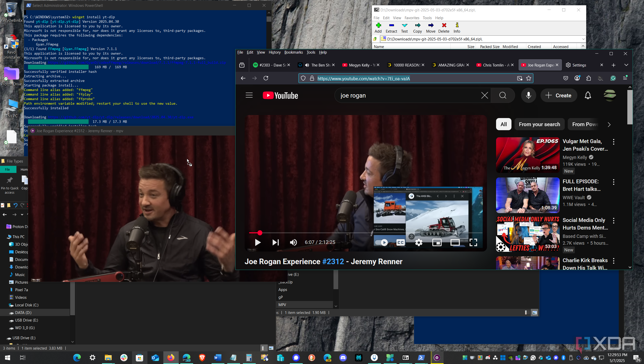This screenshot has height=364, width=644.
Task: Click YouTube voice search microphone
Action: pyautogui.click(x=528, y=95)
